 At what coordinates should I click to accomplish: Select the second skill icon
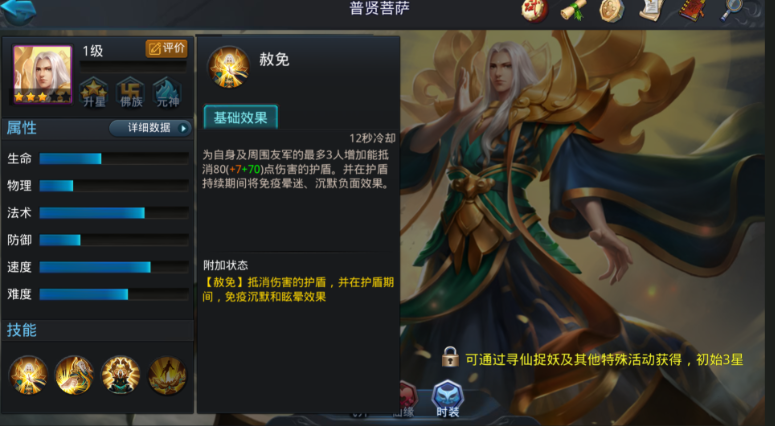click(74, 375)
